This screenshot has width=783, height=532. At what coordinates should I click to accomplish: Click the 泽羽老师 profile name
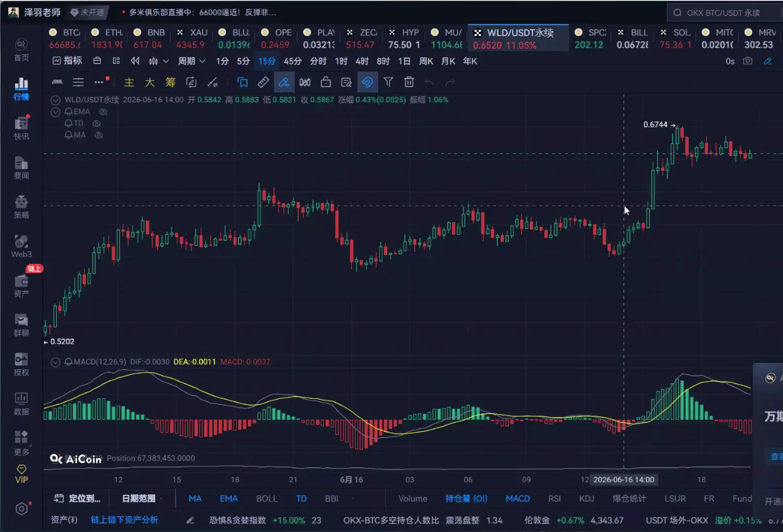42,13
